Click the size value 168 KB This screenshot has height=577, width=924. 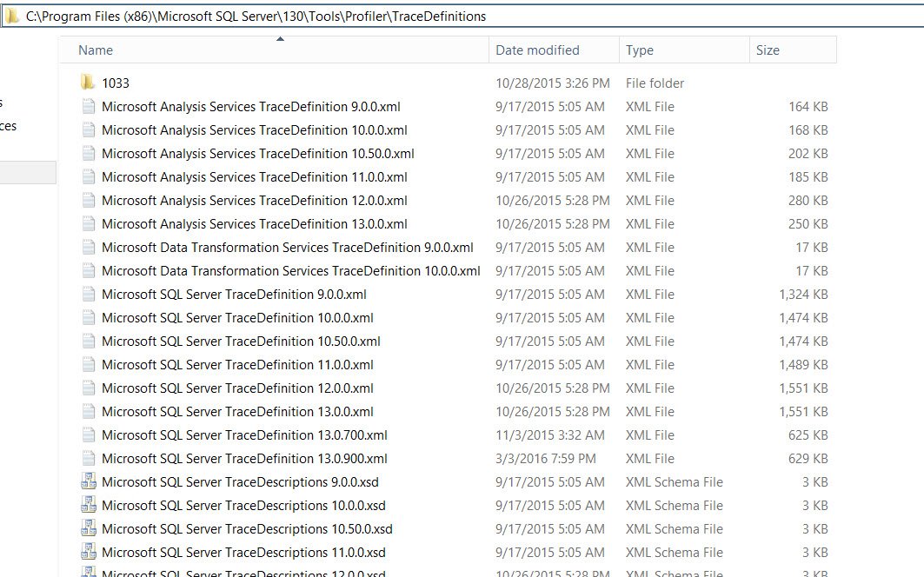click(x=808, y=130)
